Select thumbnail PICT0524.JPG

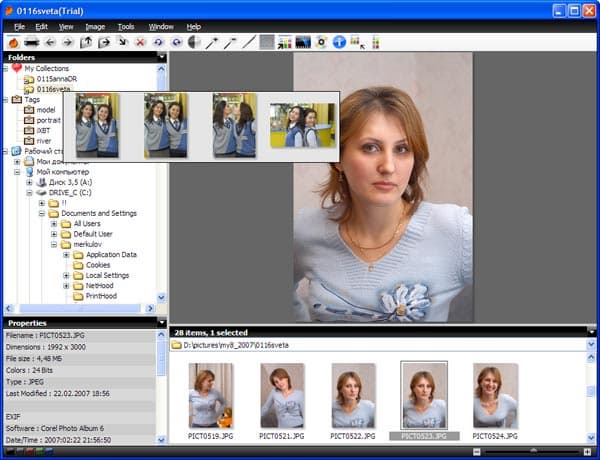click(x=495, y=396)
